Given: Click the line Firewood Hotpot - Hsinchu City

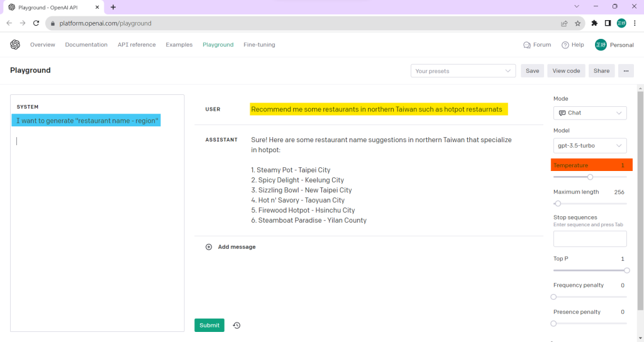Looking at the screenshot, I should point(303,210).
